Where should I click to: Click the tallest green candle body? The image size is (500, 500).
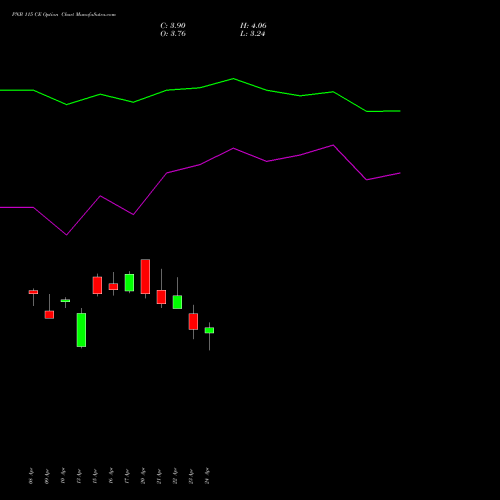click(x=81, y=330)
